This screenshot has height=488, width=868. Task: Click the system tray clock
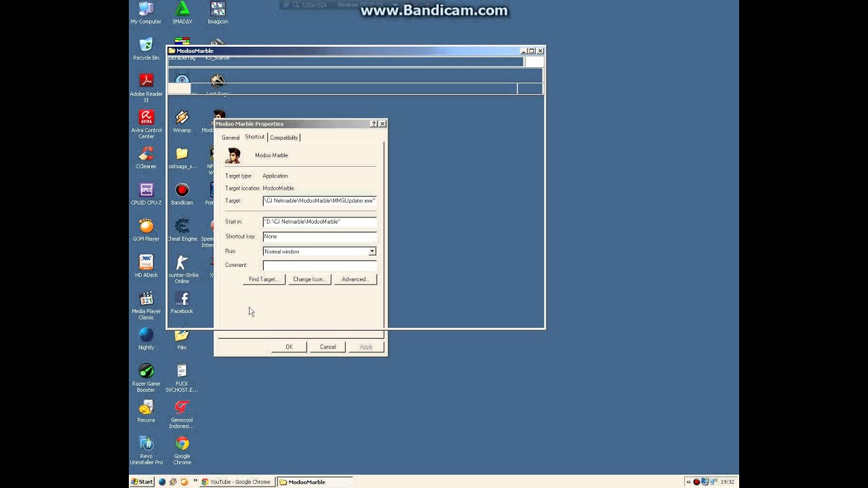tap(727, 482)
